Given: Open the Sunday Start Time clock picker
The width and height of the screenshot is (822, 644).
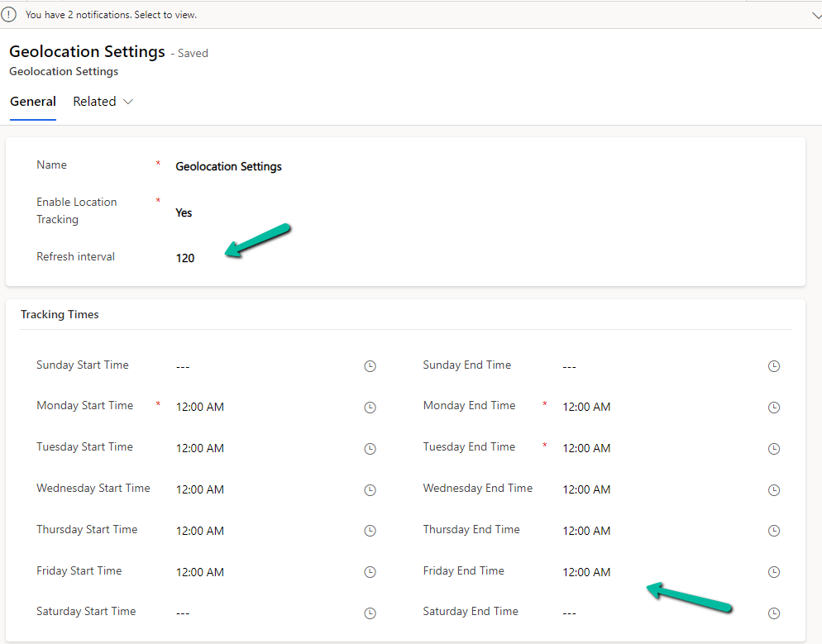Looking at the screenshot, I should click(370, 366).
